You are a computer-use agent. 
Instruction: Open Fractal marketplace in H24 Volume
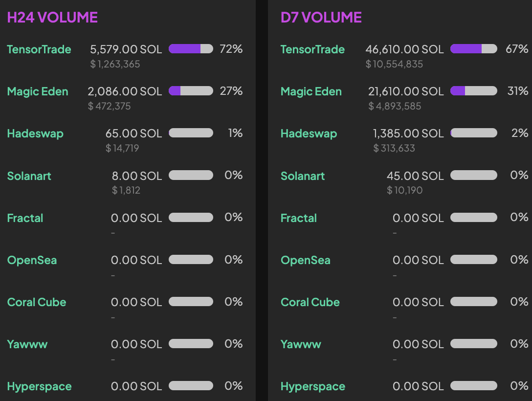[25, 218]
